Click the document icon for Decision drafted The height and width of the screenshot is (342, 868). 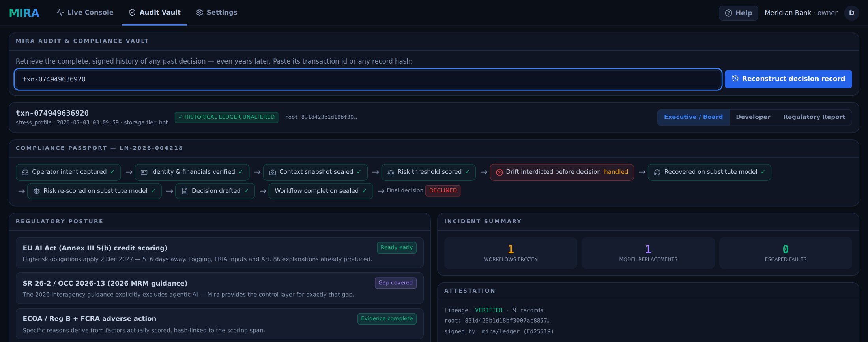pos(185,191)
